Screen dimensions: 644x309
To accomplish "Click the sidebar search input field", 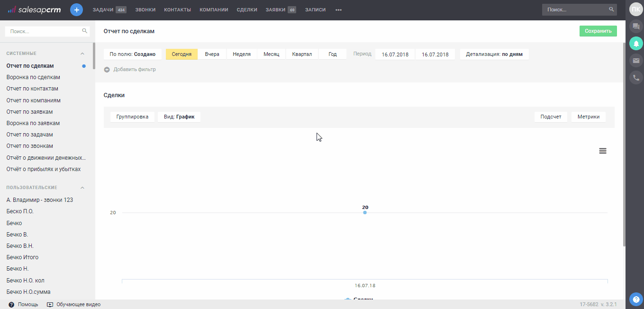I will [x=44, y=31].
